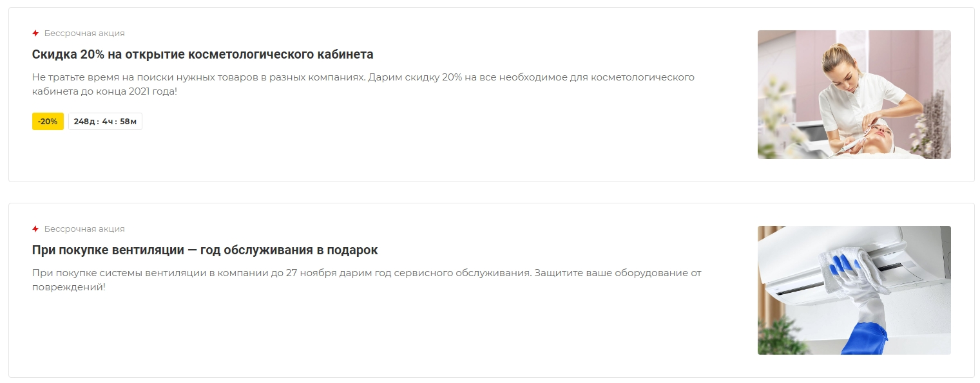The width and height of the screenshot is (980, 383).
Task: Open the air conditioner cleaning photo
Action: (x=854, y=290)
